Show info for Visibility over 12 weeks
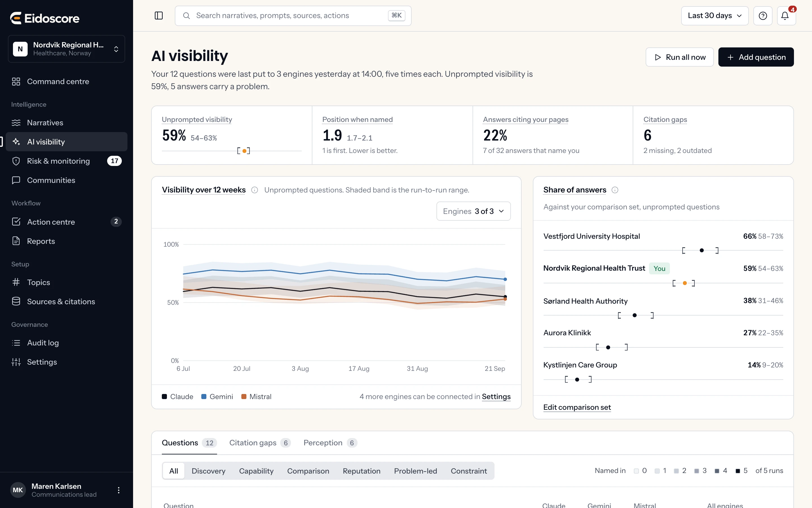812x508 pixels. [x=255, y=190]
